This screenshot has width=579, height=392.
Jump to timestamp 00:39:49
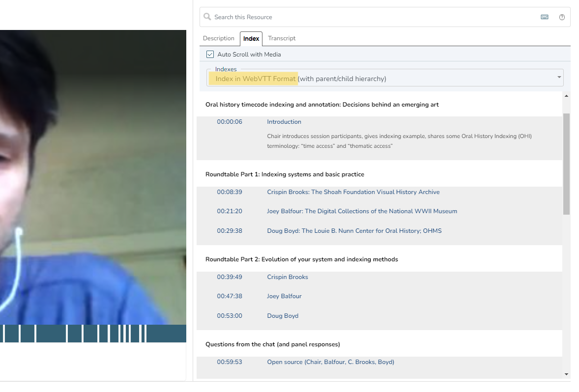(230, 277)
